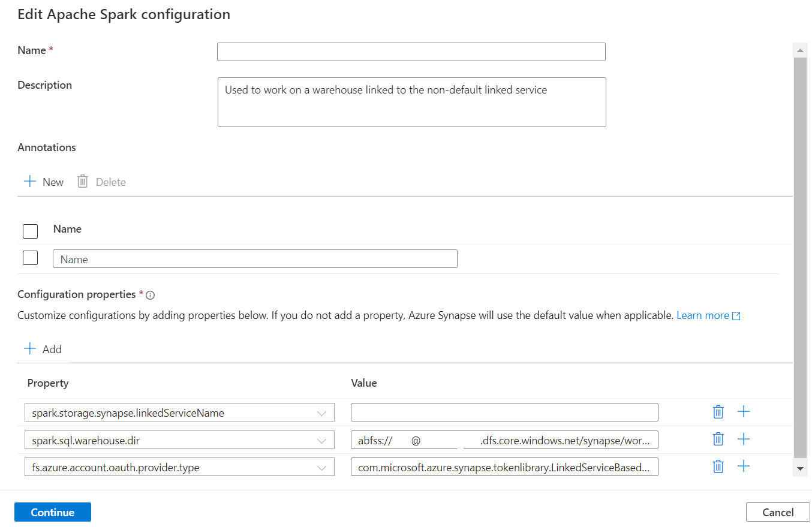This screenshot has height=527, width=812.
Task: Check the select-all annotations checkbox
Action: (30, 231)
